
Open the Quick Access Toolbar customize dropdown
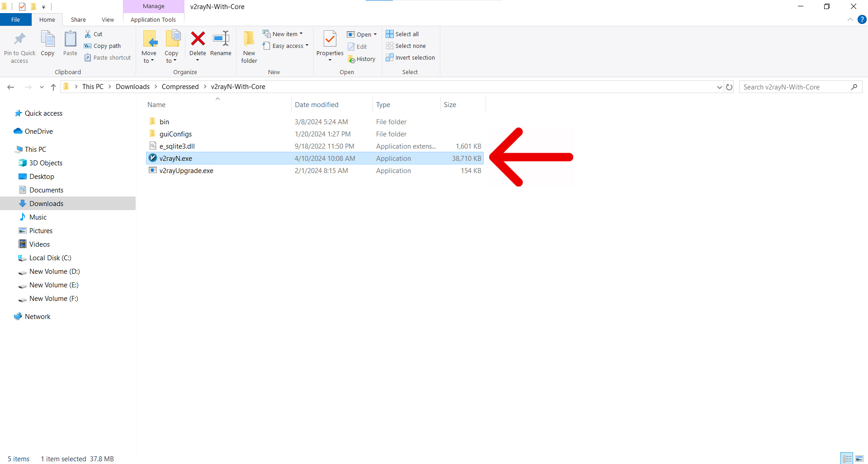44,7
